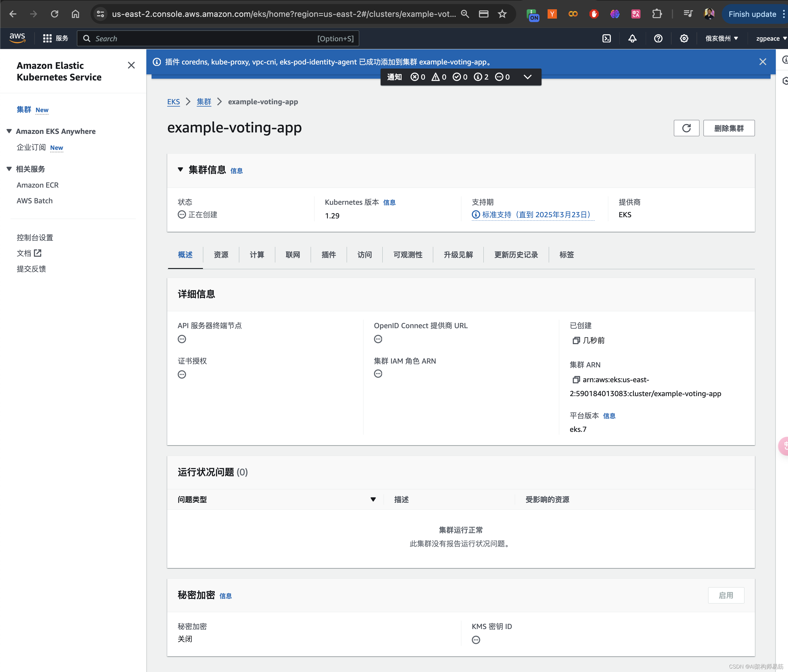Click the browser forward arrow

click(x=34, y=14)
